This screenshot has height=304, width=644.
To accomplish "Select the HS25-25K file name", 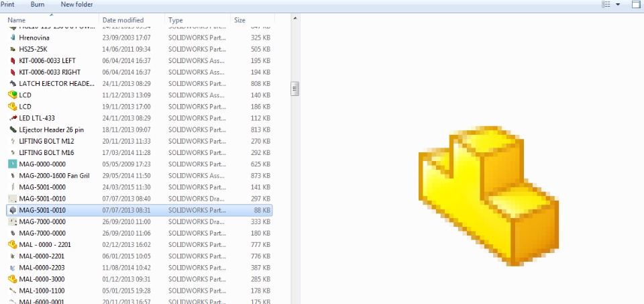I will point(34,49).
